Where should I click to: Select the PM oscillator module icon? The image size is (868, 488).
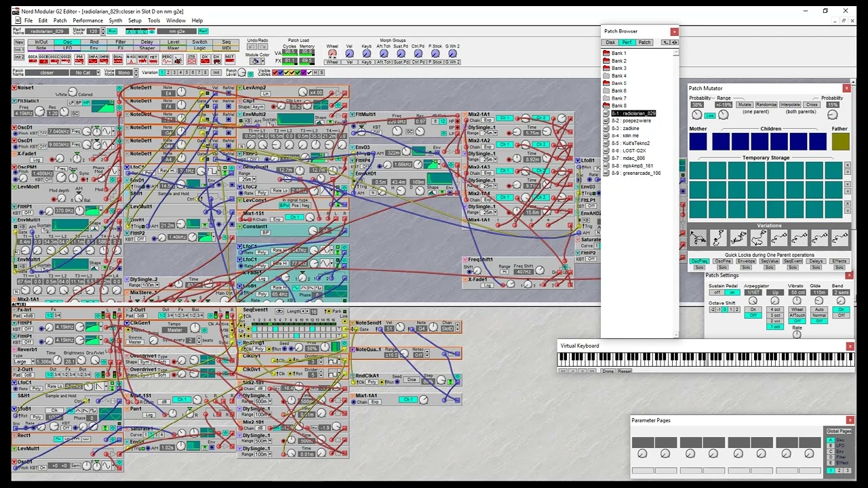pos(79,60)
